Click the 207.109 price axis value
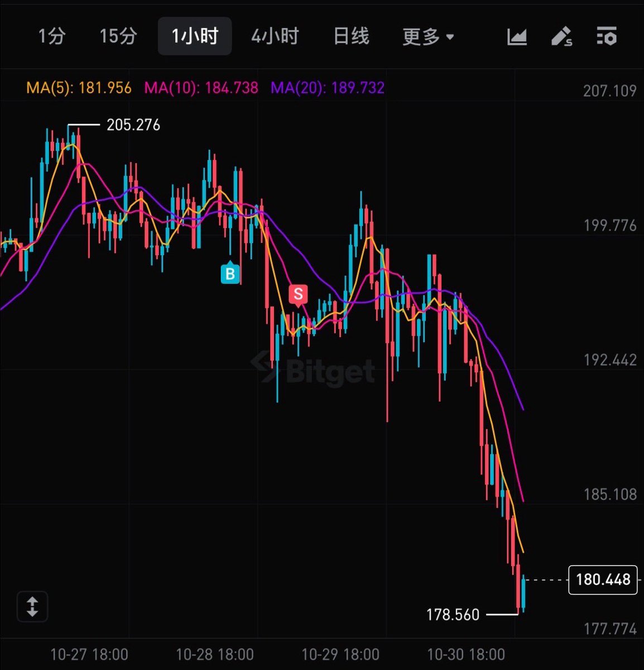Image resolution: width=644 pixels, height=670 pixels. [610, 91]
